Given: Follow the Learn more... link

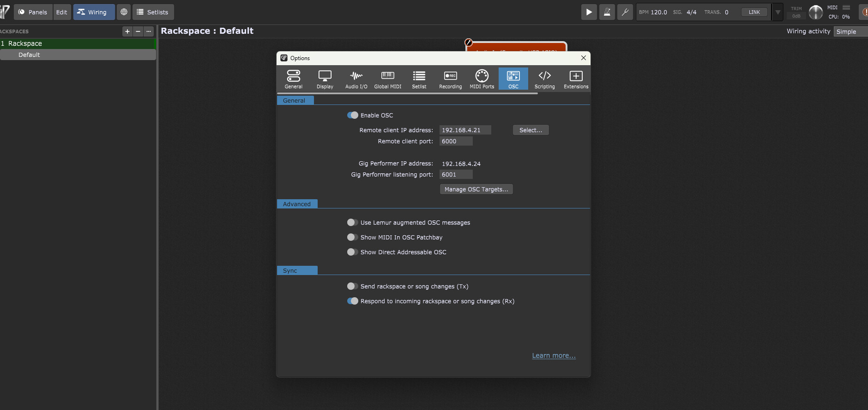Looking at the screenshot, I should (554, 355).
